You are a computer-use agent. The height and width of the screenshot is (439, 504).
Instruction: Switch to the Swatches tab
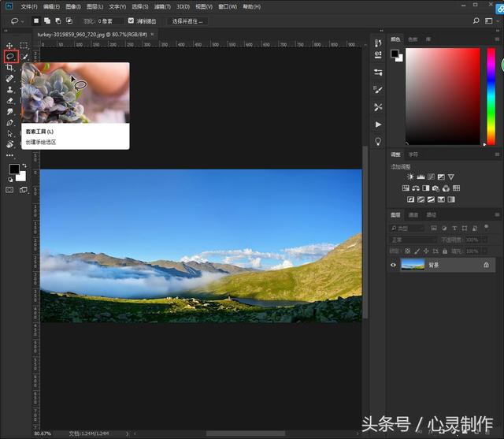coord(413,39)
